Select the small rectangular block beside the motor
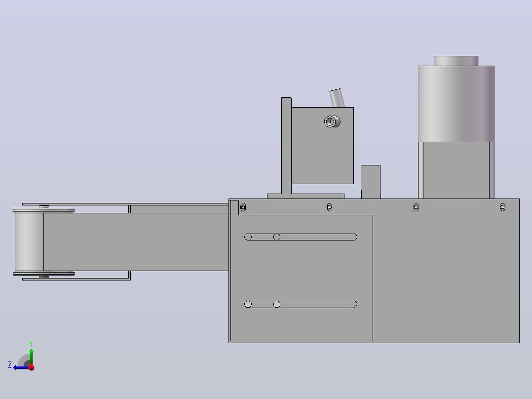 pyautogui.click(x=371, y=182)
